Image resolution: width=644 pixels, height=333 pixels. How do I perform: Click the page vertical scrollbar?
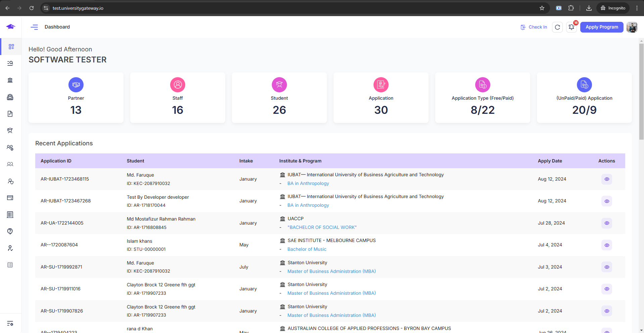[641, 91]
